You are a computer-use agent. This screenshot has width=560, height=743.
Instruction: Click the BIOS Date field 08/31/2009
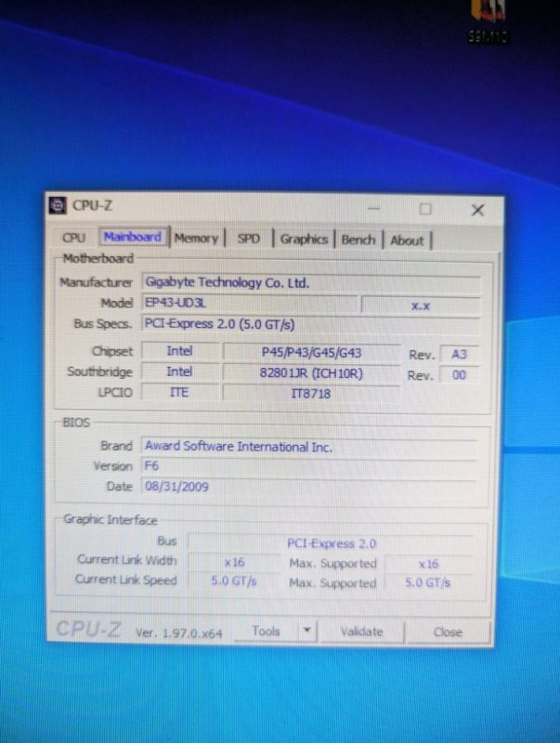308,487
